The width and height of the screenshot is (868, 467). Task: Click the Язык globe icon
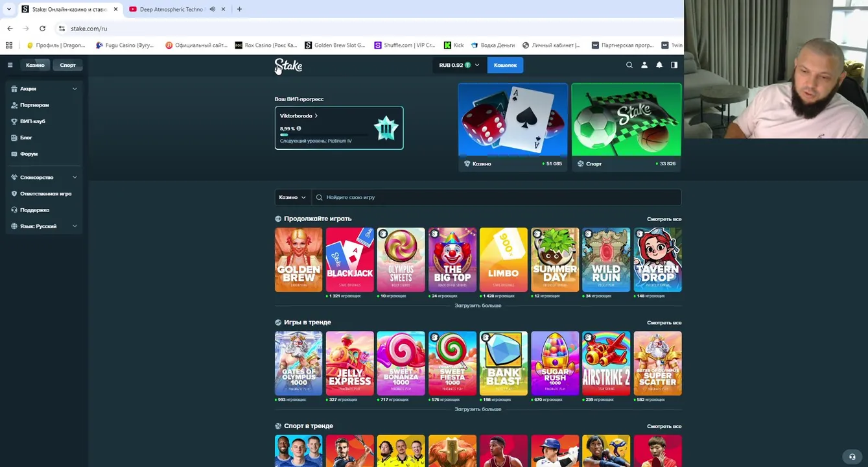tap(14, 226)
